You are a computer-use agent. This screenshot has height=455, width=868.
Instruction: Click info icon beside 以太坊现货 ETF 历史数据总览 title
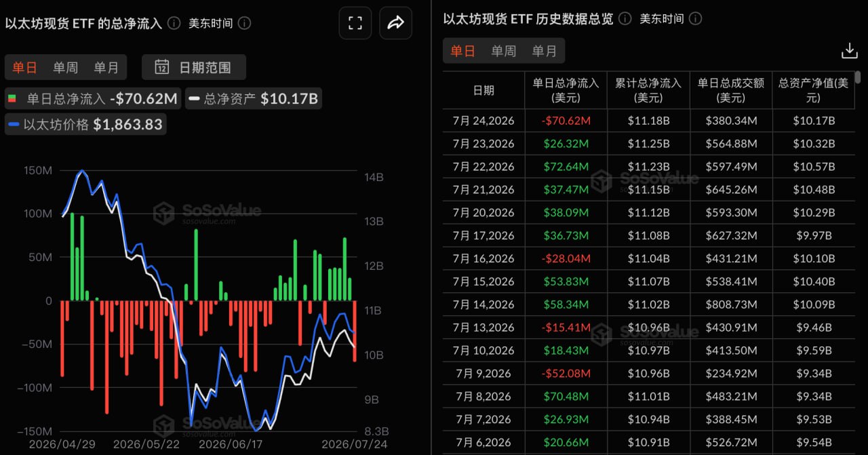pos(625,18)
